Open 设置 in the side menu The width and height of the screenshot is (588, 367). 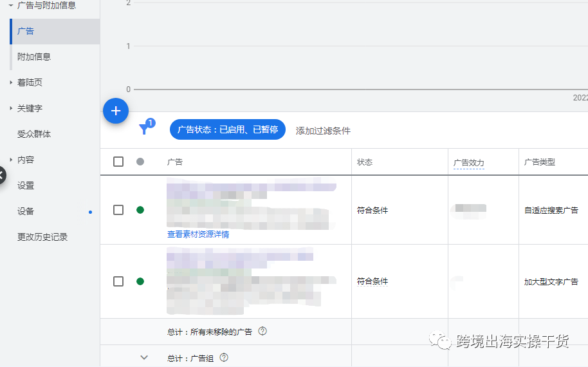[26, 185]
